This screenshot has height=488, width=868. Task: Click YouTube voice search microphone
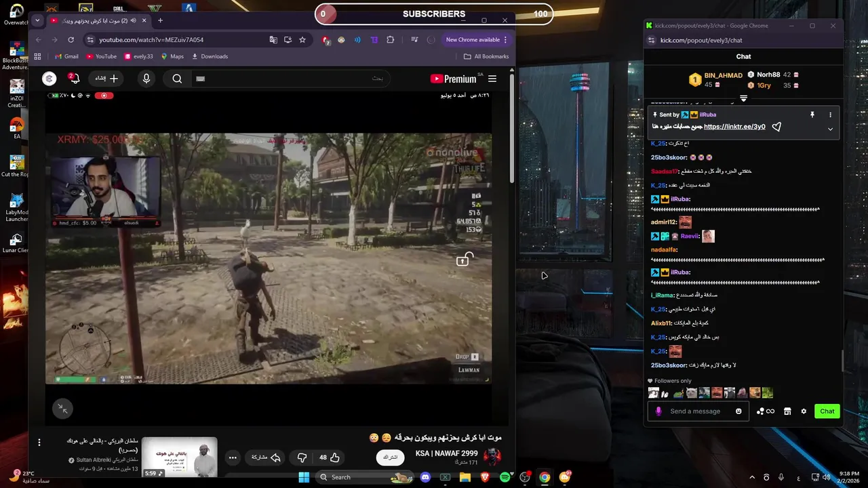(x=146, y=79)
